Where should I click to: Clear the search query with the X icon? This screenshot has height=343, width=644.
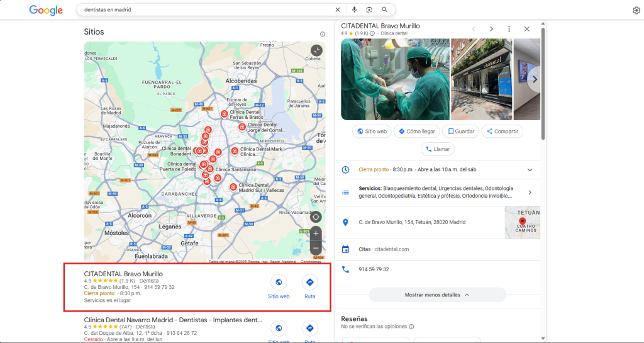tap(338, 9)
